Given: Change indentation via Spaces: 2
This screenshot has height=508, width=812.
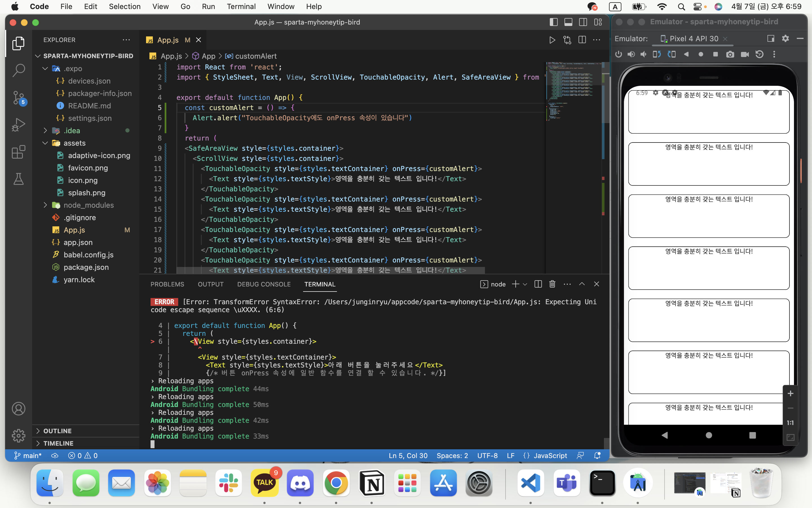Looking at the screenshot, I should coord(452,456).
